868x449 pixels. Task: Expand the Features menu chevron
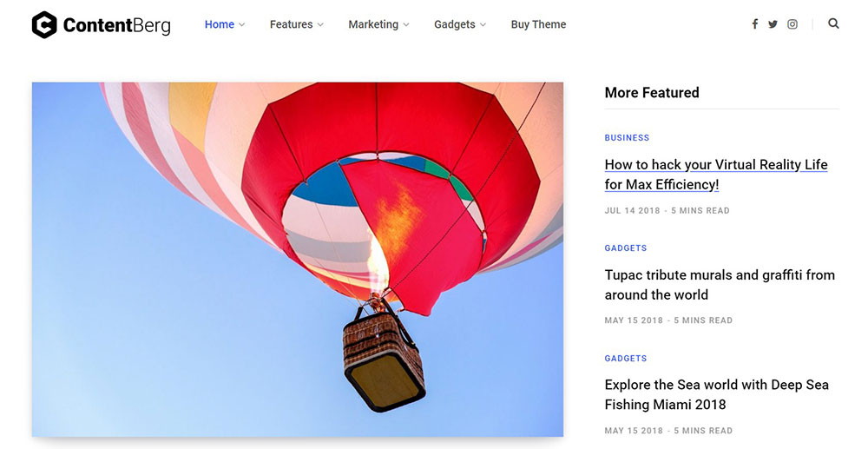tap(320, 25)
